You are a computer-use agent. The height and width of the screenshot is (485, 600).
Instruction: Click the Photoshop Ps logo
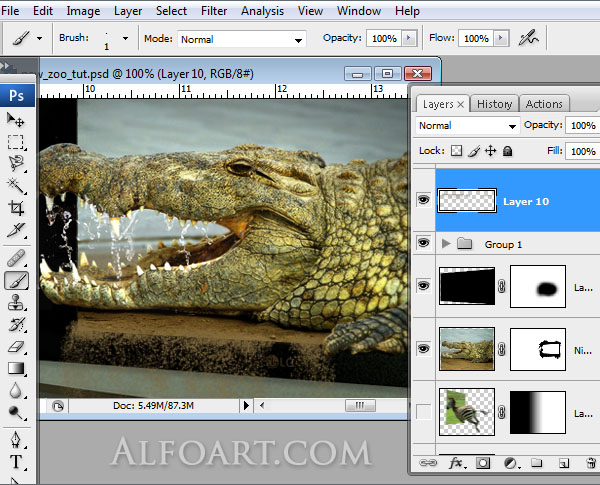(17, 95)
